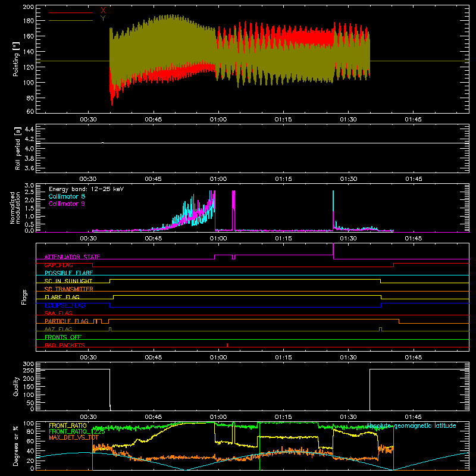This screenshot has width=476, height=476.
Task: Click the Flags axis title
Action: point(24,297)
